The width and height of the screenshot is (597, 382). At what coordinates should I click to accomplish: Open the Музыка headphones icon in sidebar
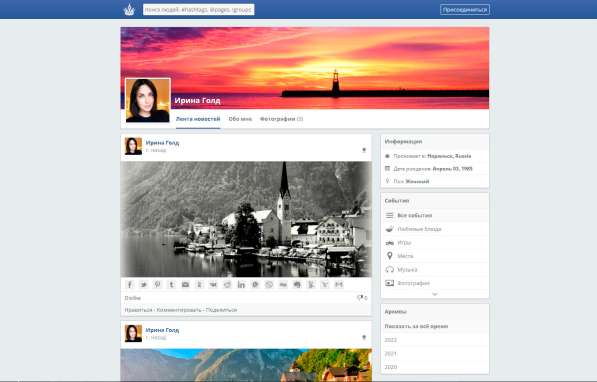389,270
